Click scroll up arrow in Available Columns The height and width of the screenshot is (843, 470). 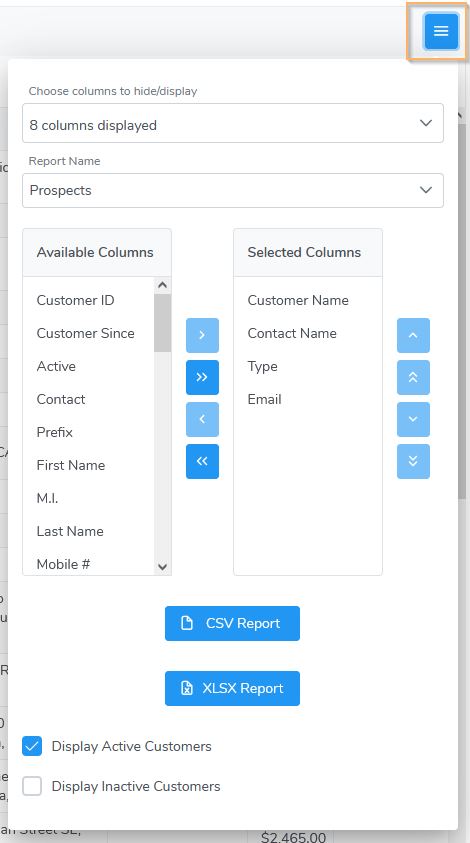[x=162, y=285]
